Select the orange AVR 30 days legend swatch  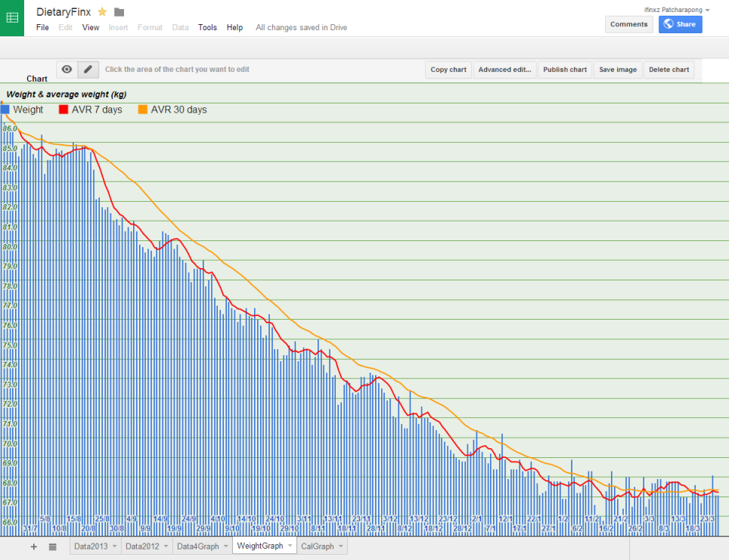point(143,110)
